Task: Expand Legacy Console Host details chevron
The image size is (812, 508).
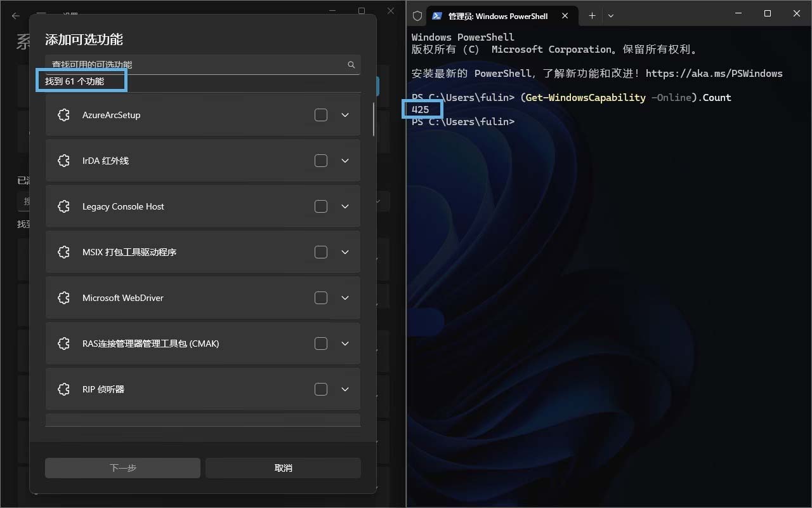Action: coord(345,206)
